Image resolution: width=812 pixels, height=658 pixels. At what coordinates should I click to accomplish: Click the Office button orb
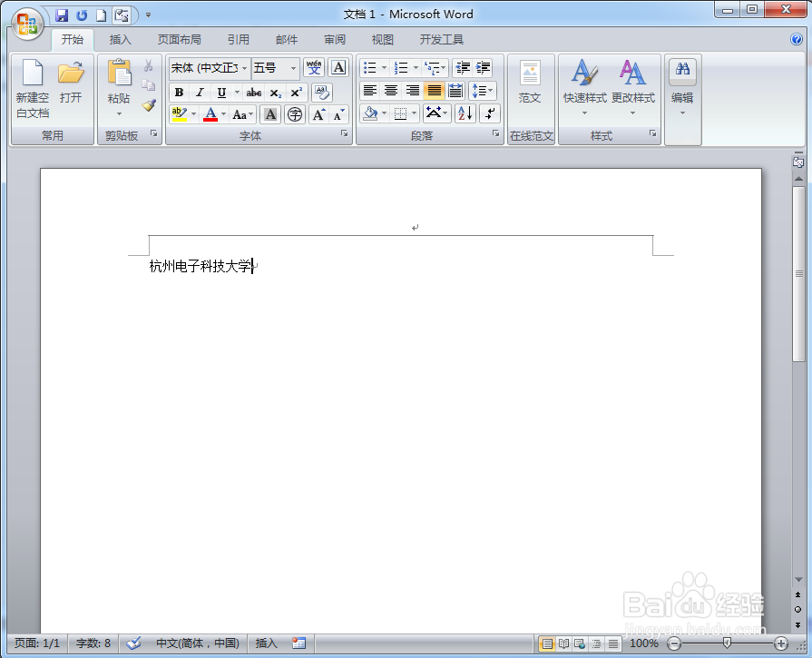(27, 25)
